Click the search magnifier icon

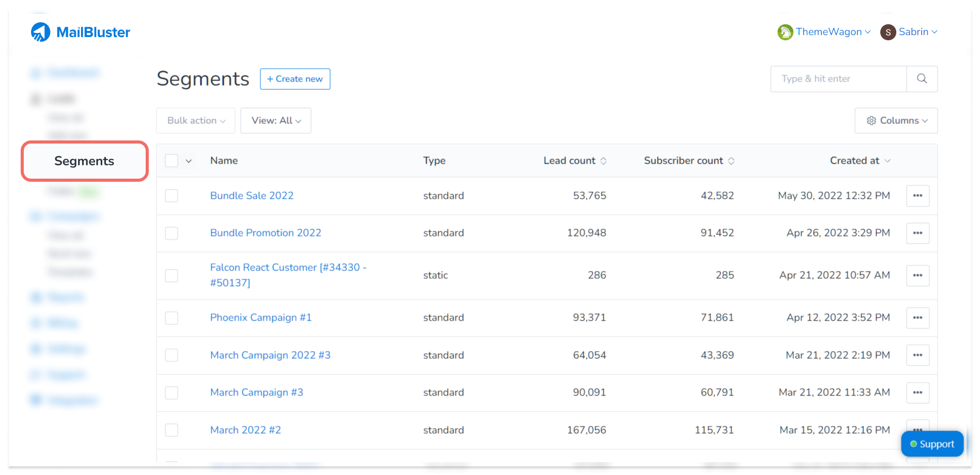tap(922, 79)
